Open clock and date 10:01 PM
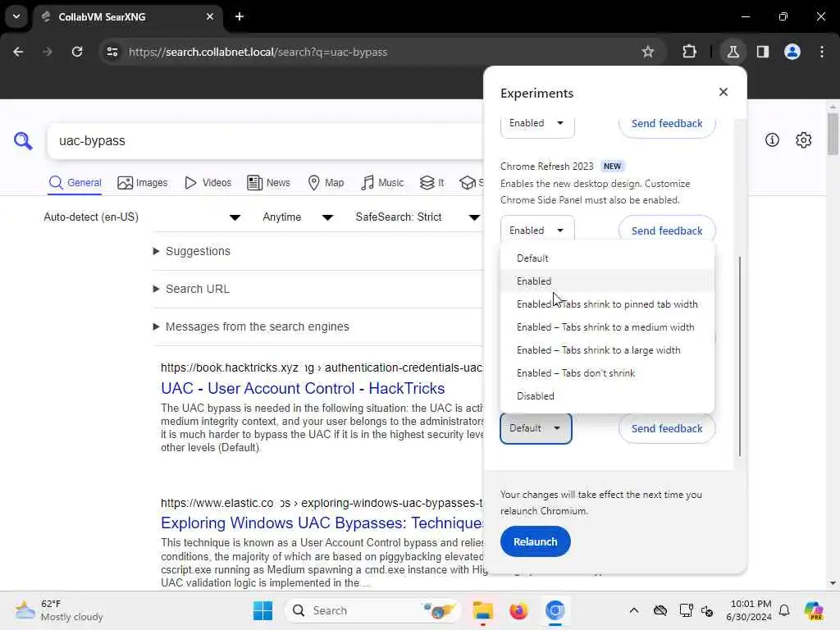840x630 pixels. coord(748,610)
